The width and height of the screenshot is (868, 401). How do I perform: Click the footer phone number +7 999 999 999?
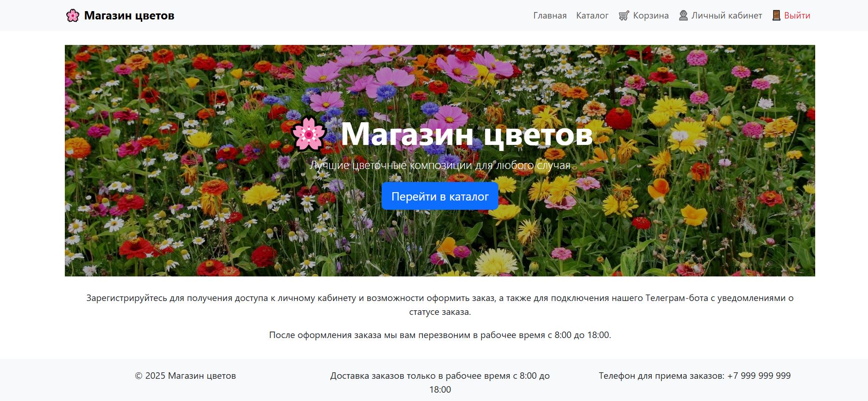(x=759, y=376)
